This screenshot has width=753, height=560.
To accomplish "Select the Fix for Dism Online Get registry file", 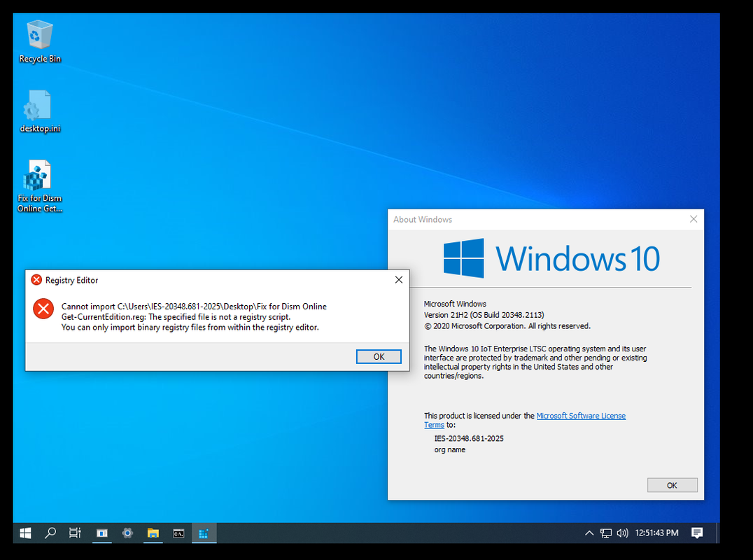I will coord(39,186).
